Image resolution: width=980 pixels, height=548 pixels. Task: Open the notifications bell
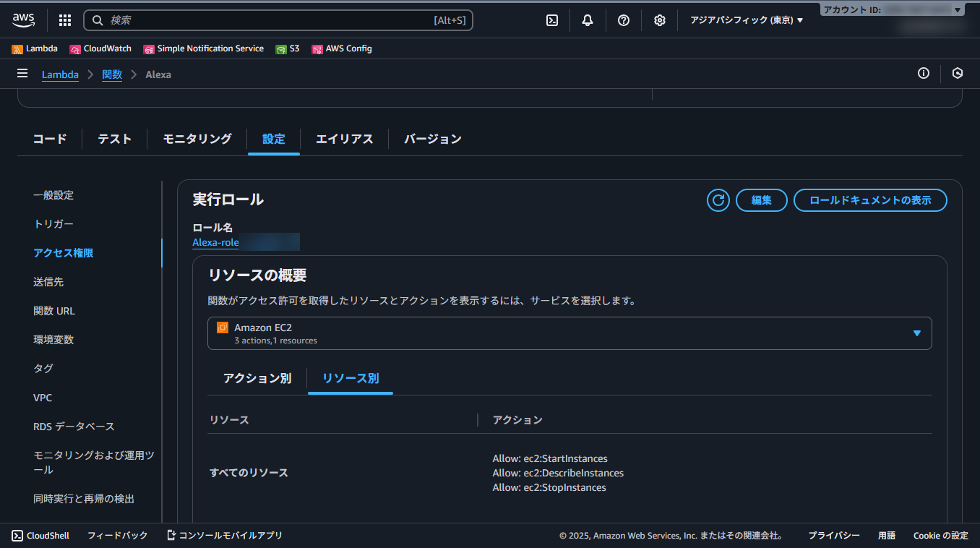587,20
